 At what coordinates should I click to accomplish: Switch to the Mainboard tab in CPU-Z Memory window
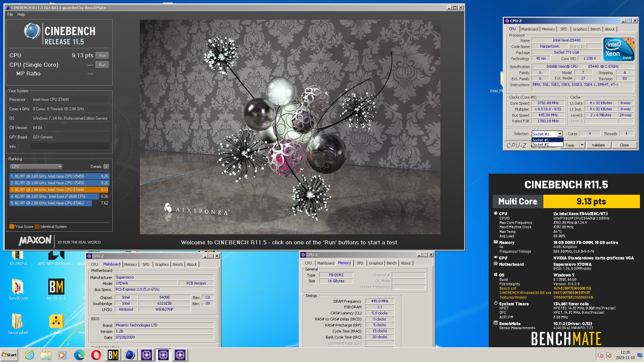click(x=325, y=263)
